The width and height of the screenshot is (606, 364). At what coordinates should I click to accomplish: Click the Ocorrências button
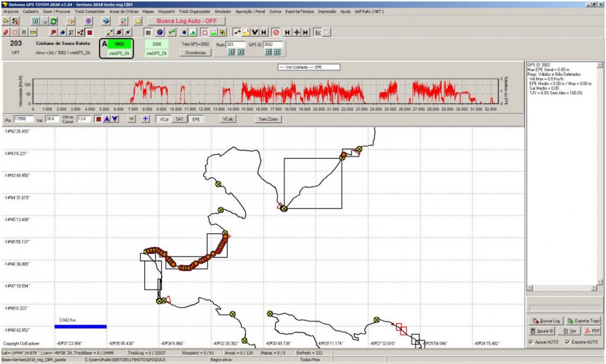click(195, 53)
